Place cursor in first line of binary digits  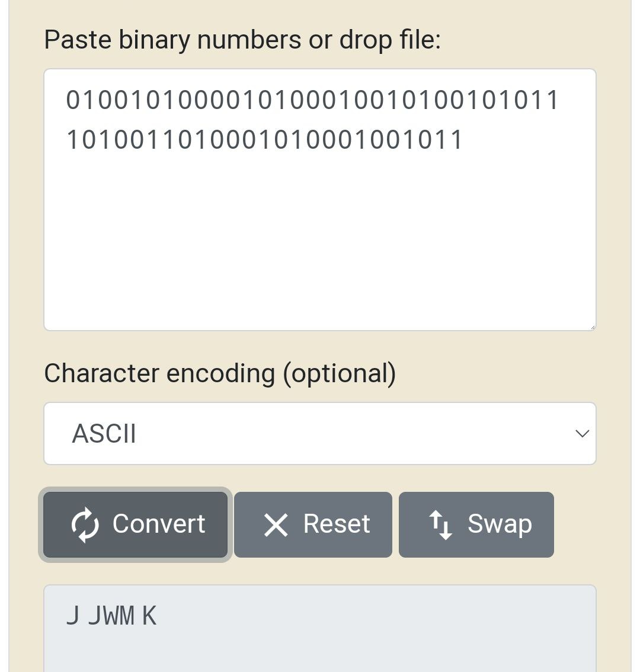click(312, 100)
